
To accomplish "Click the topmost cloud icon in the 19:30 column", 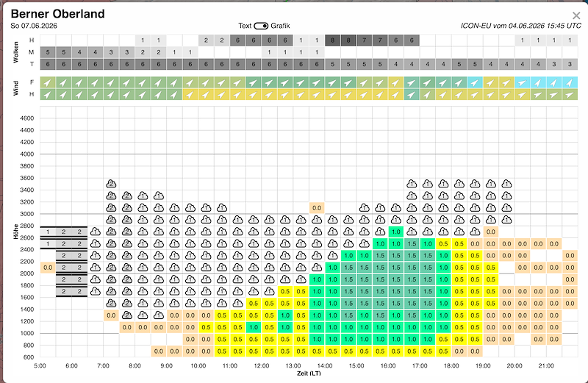I will coord(506,184).
